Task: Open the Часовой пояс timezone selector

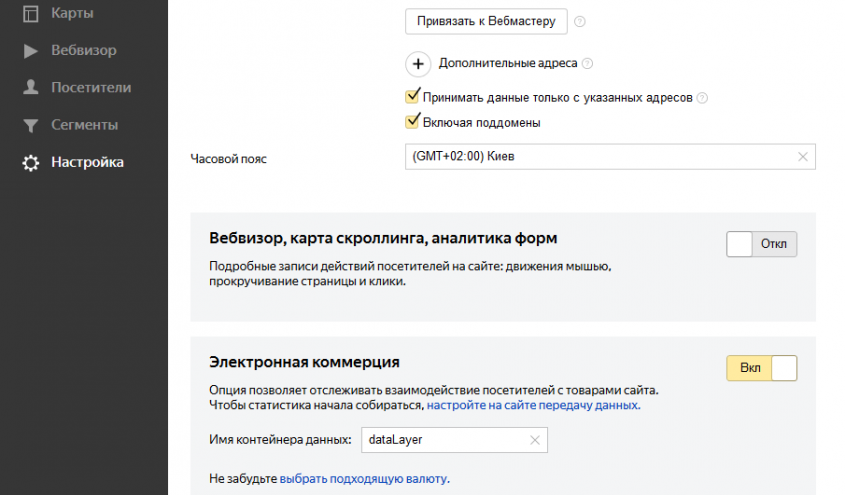Action: (x=600, y=157)
